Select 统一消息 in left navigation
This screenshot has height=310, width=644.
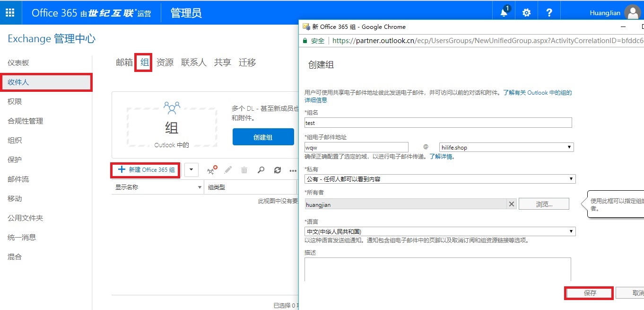point(22,238)
